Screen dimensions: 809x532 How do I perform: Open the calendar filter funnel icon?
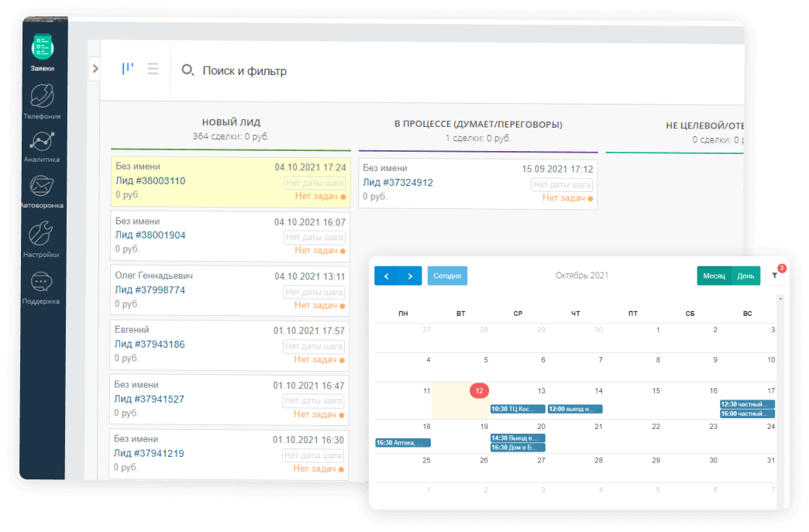(774, 276)
